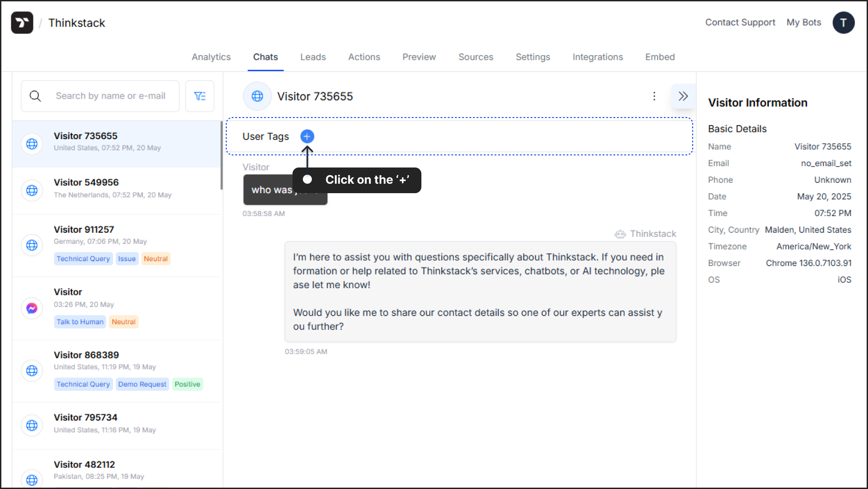This screenshot has width=868, height=489.
Task: Open the three-dot chat options menu
Action: pyautogui.click(x=654, y=96)
